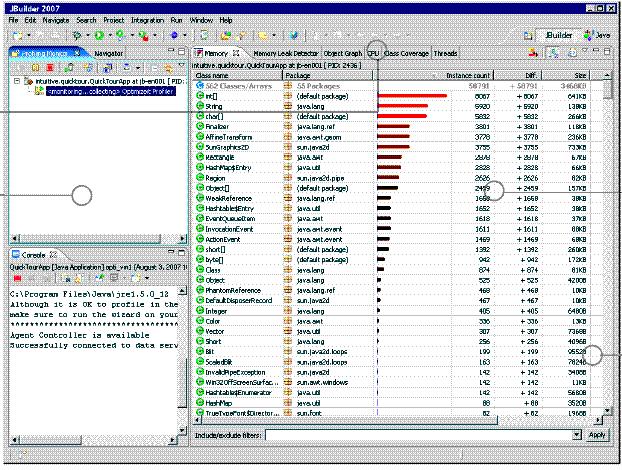Open the External Tools dropdown arrow
622x470 pixels.
(x=155, y=36)
